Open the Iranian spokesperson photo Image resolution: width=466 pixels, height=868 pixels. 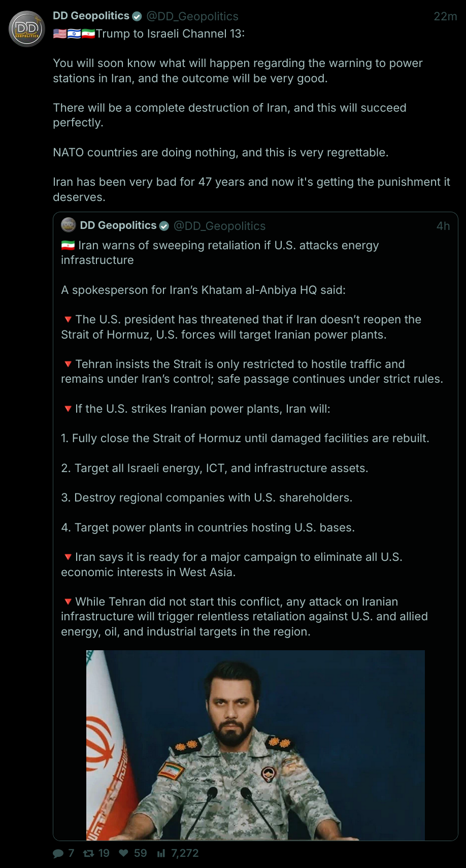tap(255, 745)
